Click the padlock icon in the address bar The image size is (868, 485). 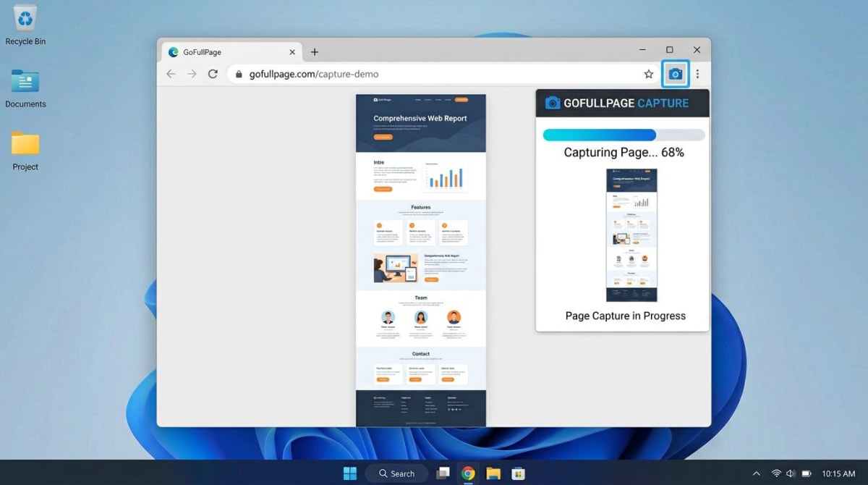point(239,73)
